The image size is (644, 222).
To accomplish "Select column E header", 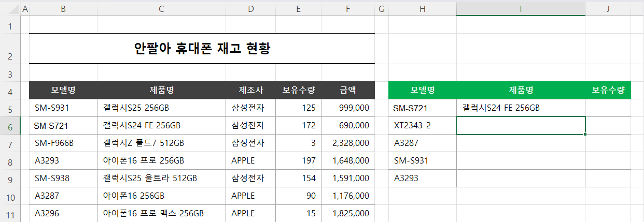I will coord(298,9).
